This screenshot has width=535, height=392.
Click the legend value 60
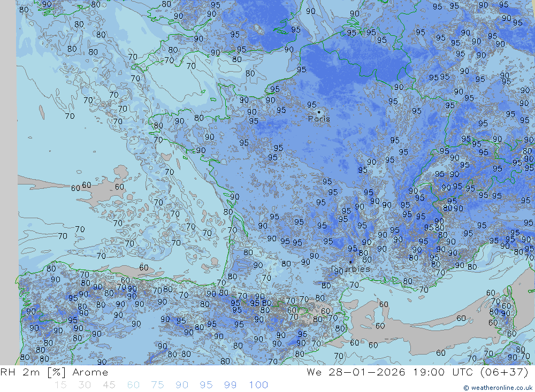[x=133, y=385]
